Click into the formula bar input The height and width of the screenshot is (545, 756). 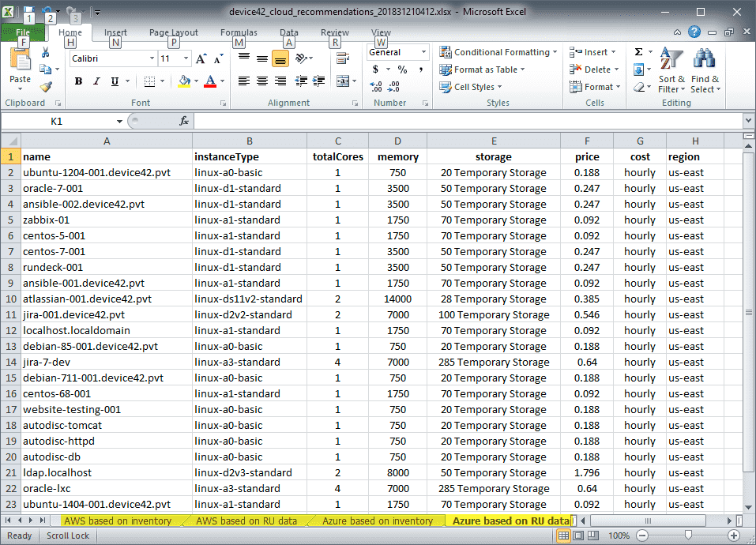point(468,121)
